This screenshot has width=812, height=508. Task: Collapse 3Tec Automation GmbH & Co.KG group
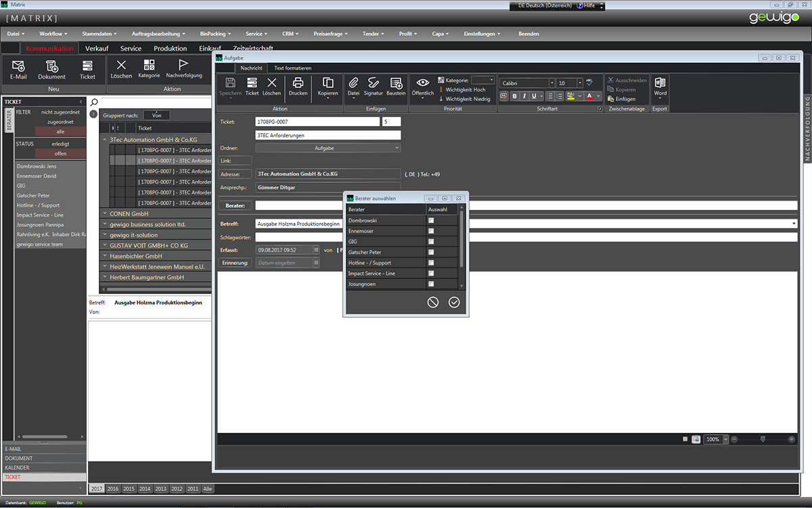(x=105, y=140)
